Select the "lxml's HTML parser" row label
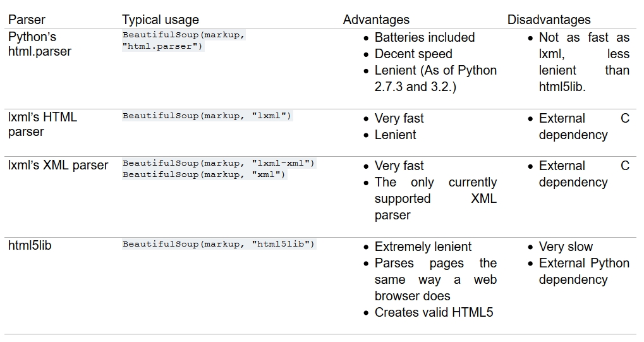 pos(42,125)
